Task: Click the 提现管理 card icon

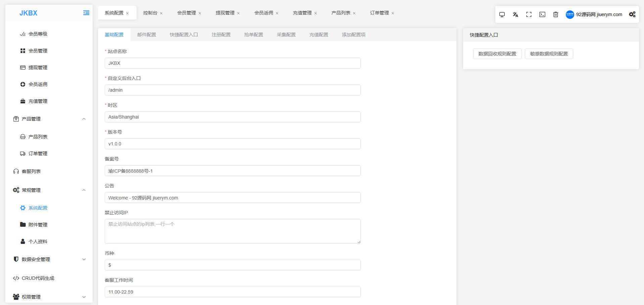Action: pos(23,68)
